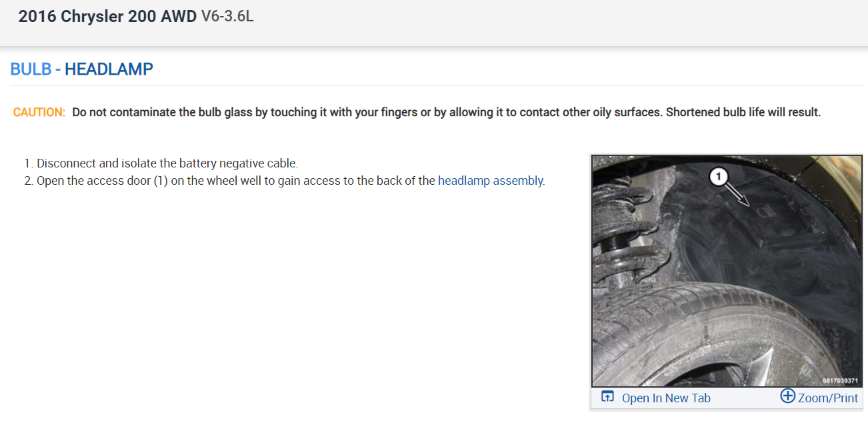Click the V6-3.6L engine label
The image size is (868, 427).
coord(227,17)
